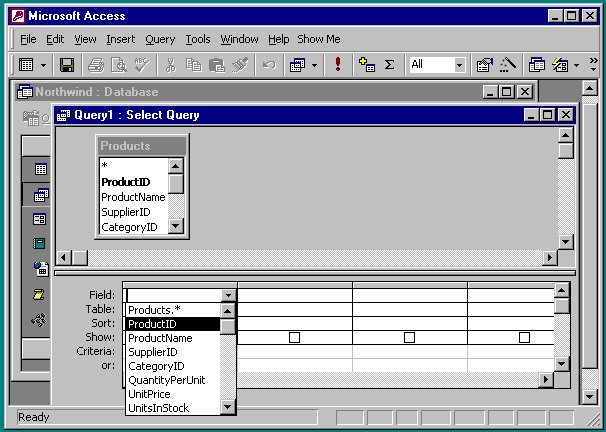
Task: Click the Show Table icon
Action: coord(367,65)
